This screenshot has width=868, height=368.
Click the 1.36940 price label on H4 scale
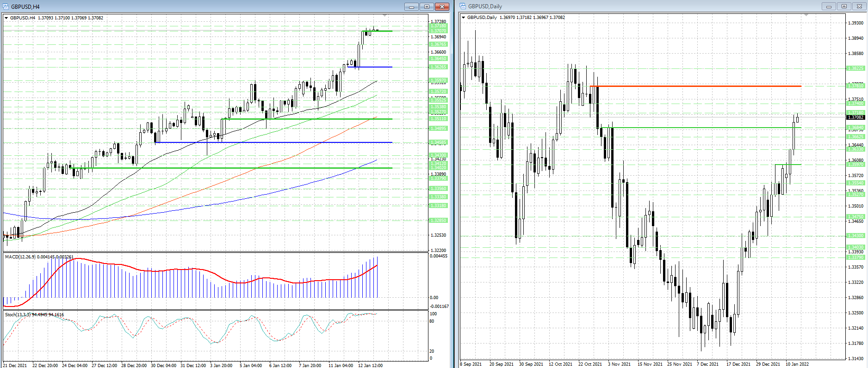(x=438, y=37)
